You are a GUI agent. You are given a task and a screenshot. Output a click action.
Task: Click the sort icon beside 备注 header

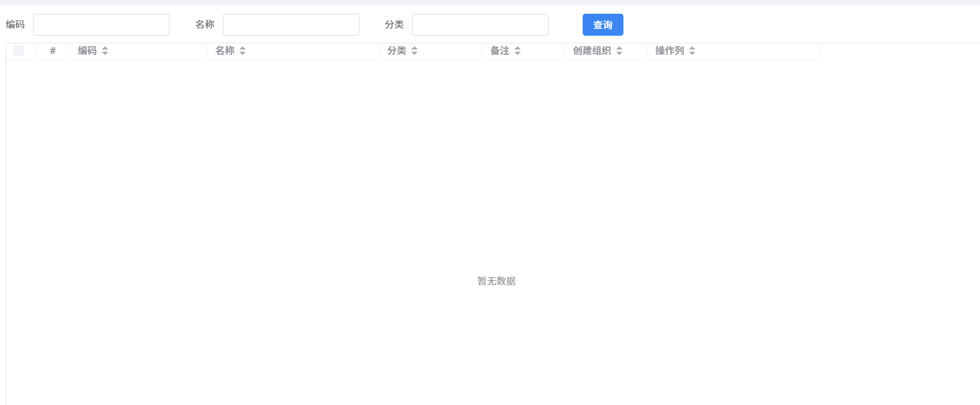click(x=518, y=51)
